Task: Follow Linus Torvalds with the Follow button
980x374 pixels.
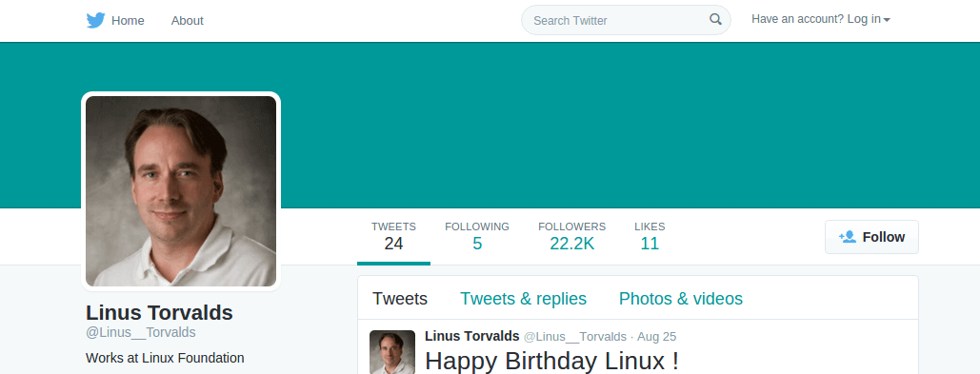Action: (x=871, y=237)
